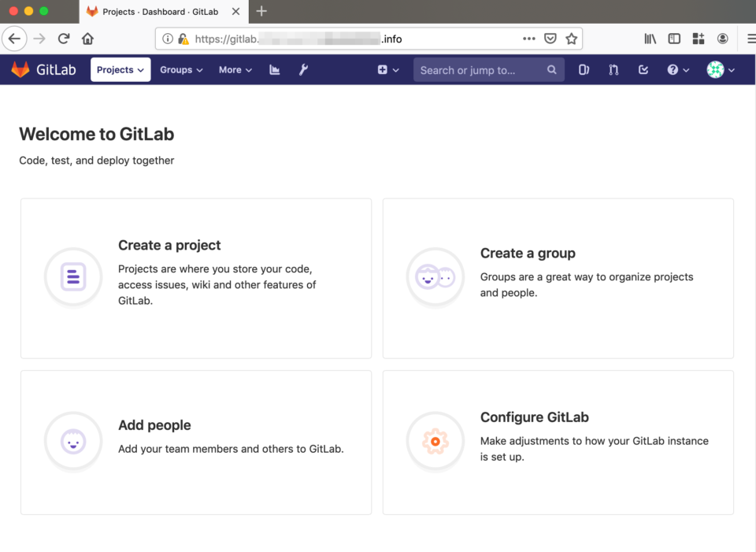Screen dimensions: 756x552
Task: Expand the help question-mark dropdown
Action: pos(677,69)
